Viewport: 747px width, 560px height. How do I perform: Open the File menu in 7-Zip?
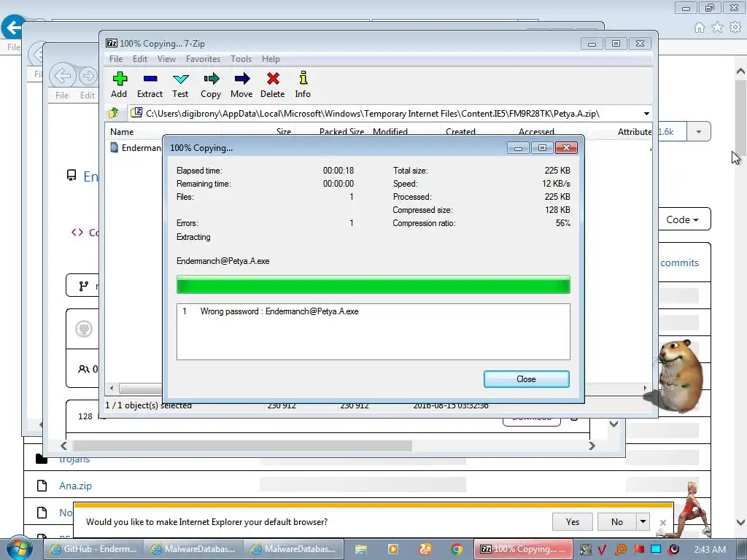pos(116,59)
